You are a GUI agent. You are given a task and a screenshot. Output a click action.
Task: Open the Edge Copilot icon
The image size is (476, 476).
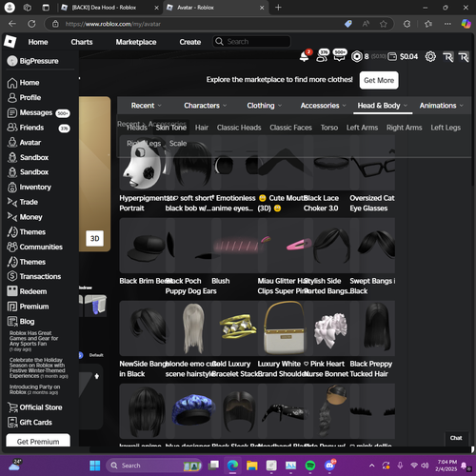point(466,24)
